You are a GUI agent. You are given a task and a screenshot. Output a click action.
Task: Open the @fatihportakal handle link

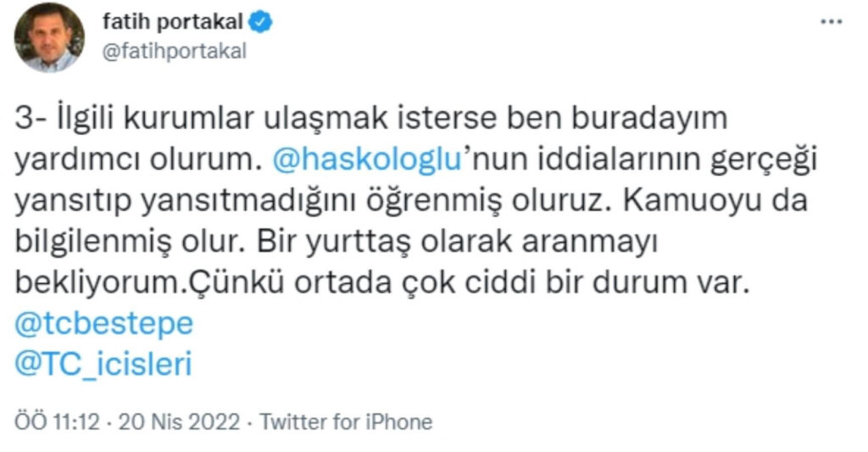(x=174, y=51)
